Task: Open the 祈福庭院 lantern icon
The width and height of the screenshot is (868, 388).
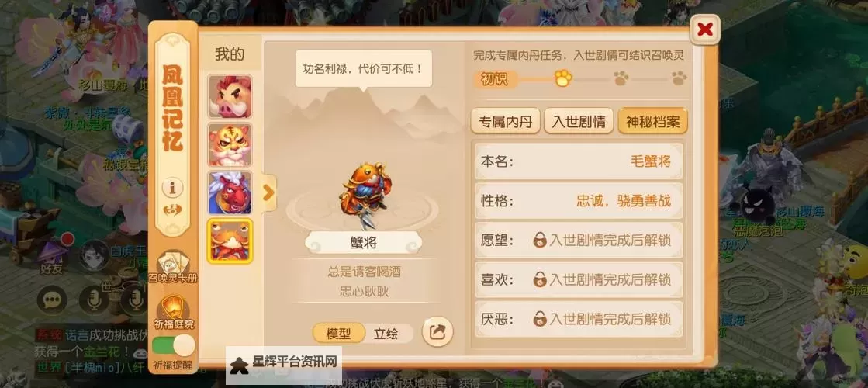Action: (x=173, y=313)
